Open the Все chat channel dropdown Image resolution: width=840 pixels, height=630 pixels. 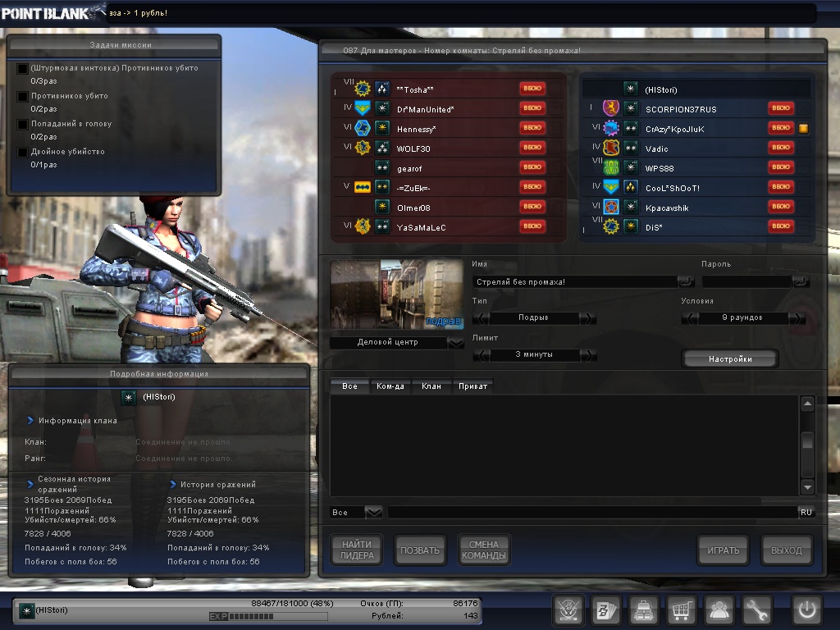374,512
